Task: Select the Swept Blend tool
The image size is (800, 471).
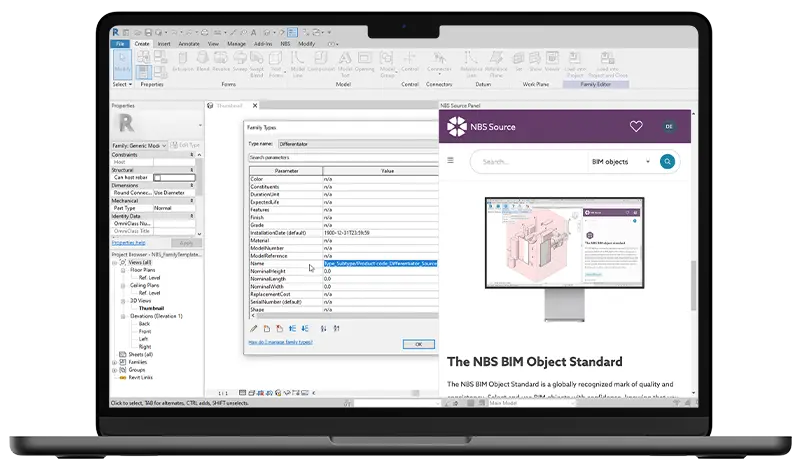Action: coord(257,64)
